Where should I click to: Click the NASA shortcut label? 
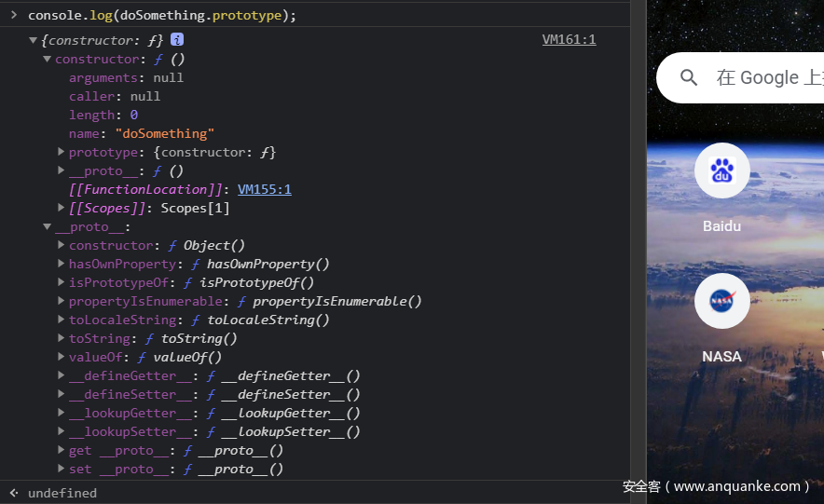722,357
